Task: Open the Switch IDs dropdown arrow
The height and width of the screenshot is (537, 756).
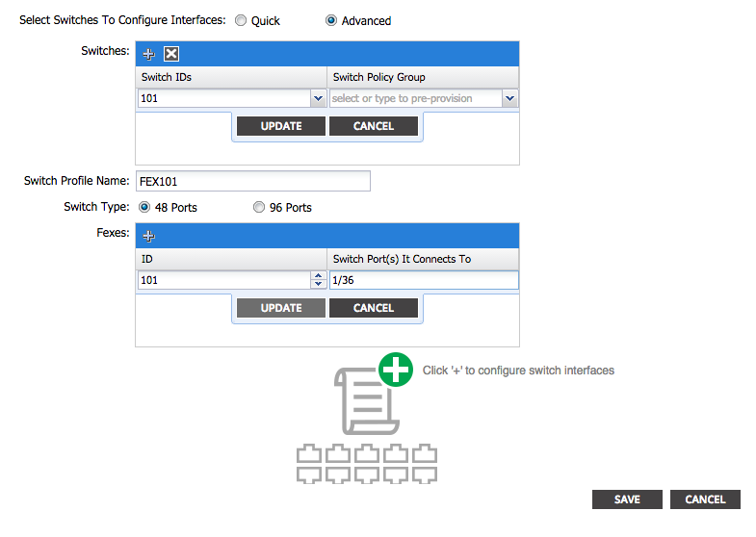Action: coord(318,98)
